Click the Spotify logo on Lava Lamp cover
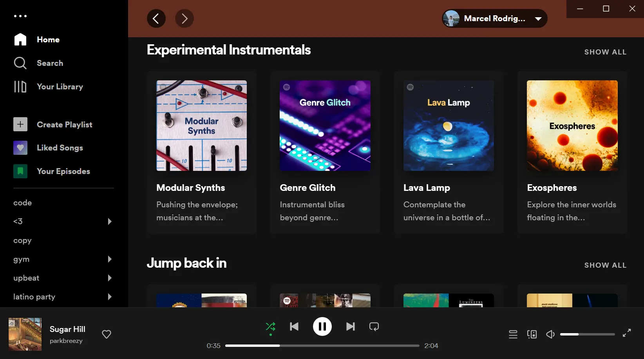This screenshot has width=644, height=359. pos(410,87)
